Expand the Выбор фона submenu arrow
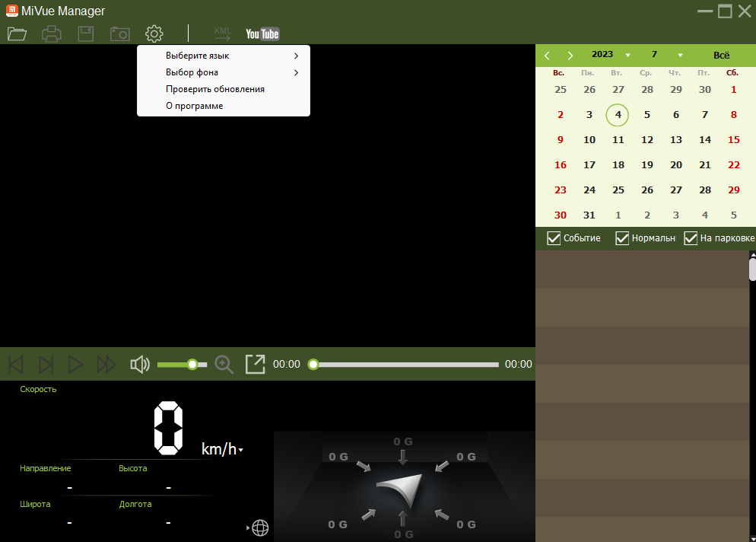The image size is (756, 542). 296,72
